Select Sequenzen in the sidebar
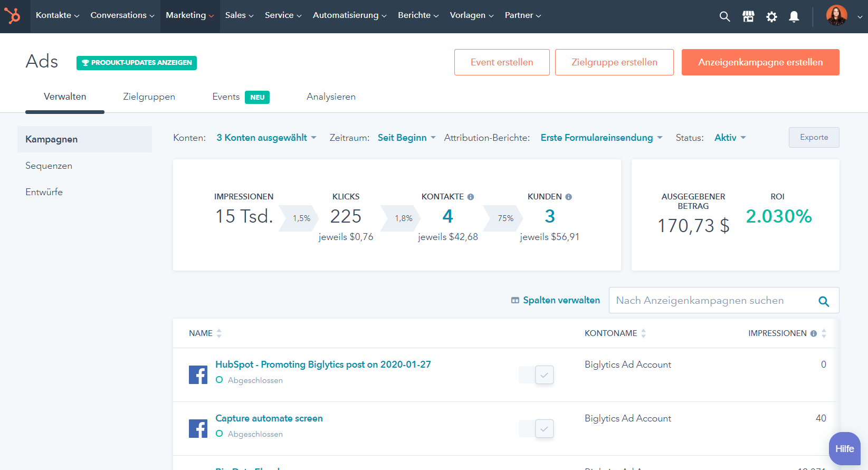Screen dimensions: 868x470 tap(49, 166)
